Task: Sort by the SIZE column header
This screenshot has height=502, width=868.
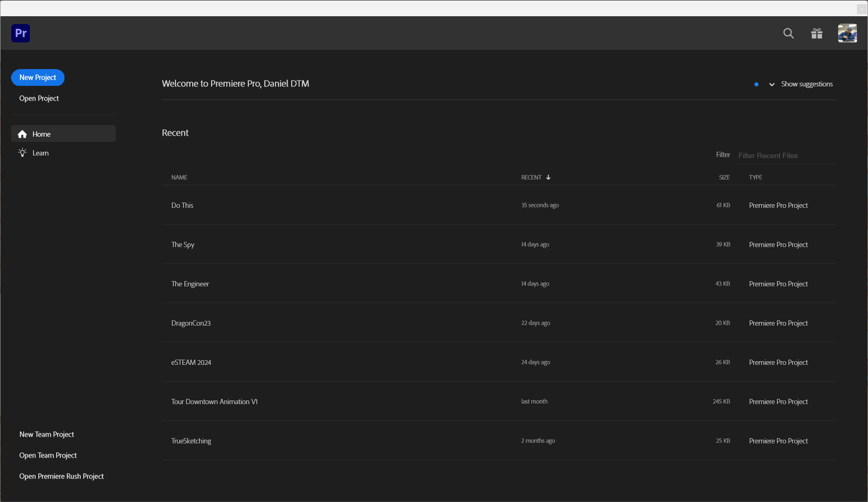Action: (x=724, y=177)
